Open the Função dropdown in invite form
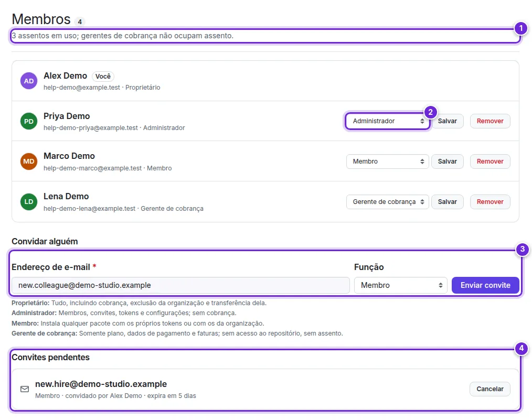This screenshot has height=420, width=532. (401, 285)
